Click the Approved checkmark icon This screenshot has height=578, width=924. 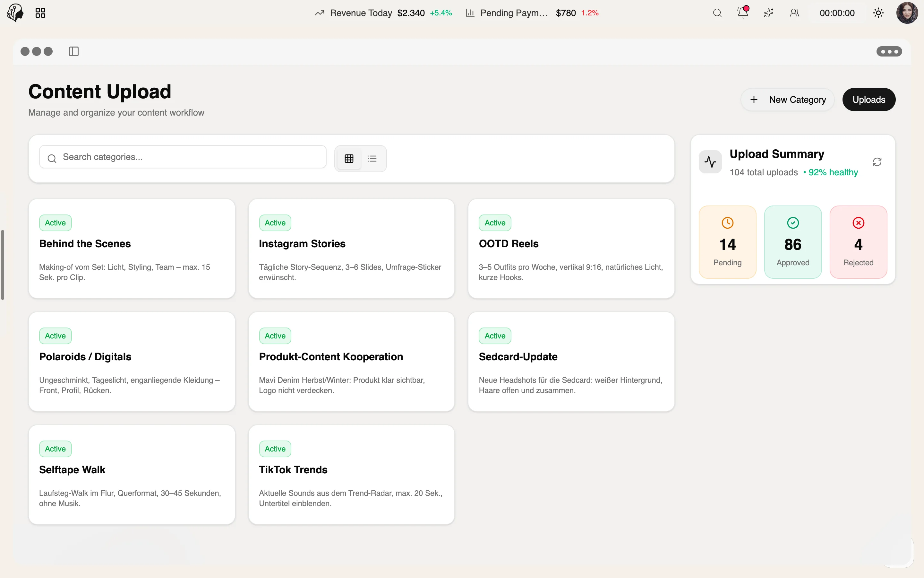[793, 223]
